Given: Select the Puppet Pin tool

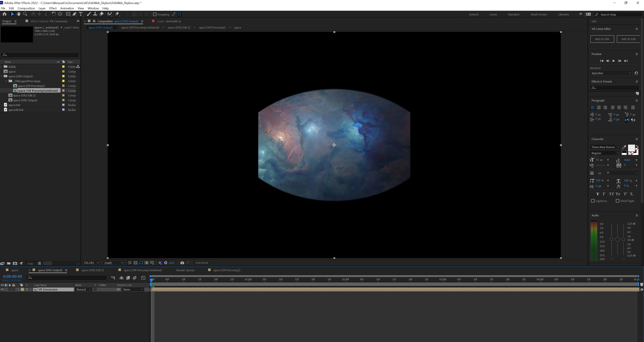Looking at the screenshot, I should [117, 14].
